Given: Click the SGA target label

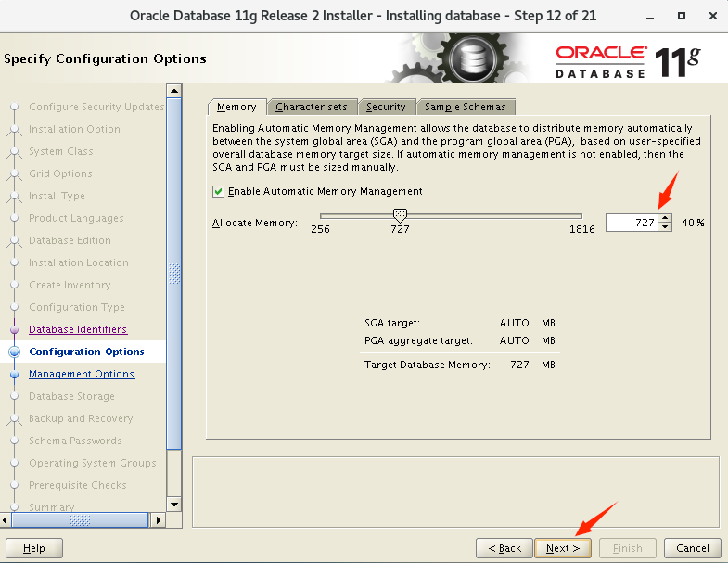Looking at the screenshot, I should [x=392, y=323].
